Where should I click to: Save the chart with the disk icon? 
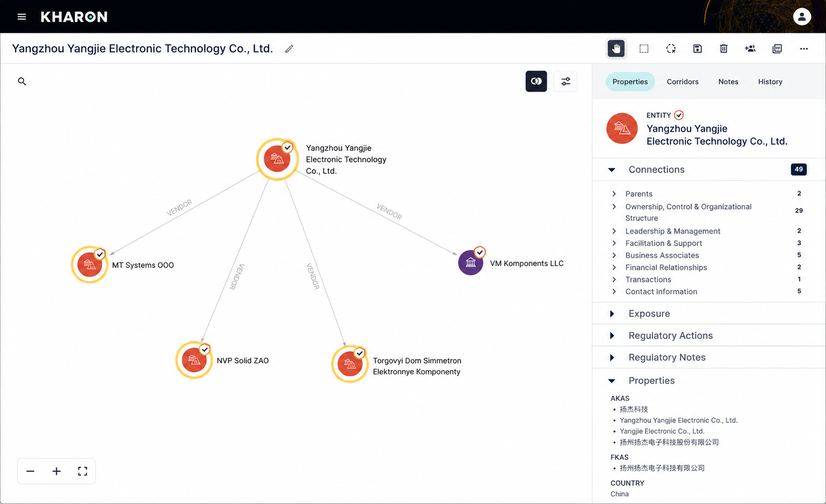(697, 48)
